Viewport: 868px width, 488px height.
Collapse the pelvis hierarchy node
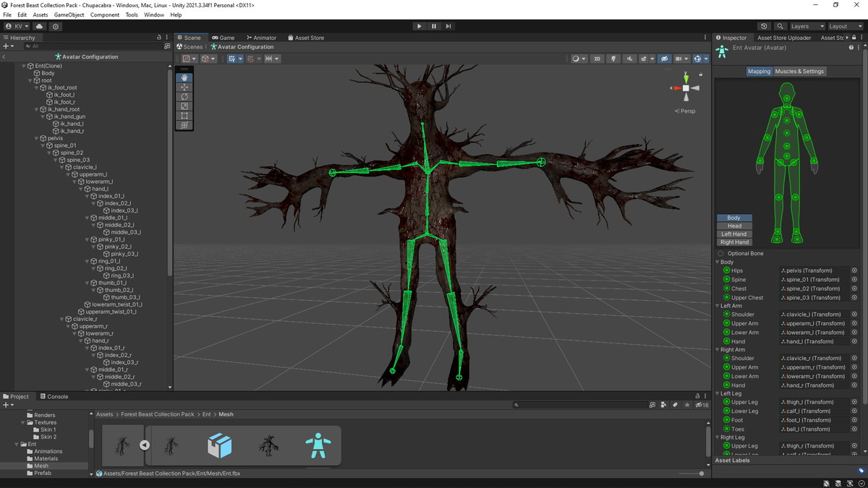(x=35, y=138)
